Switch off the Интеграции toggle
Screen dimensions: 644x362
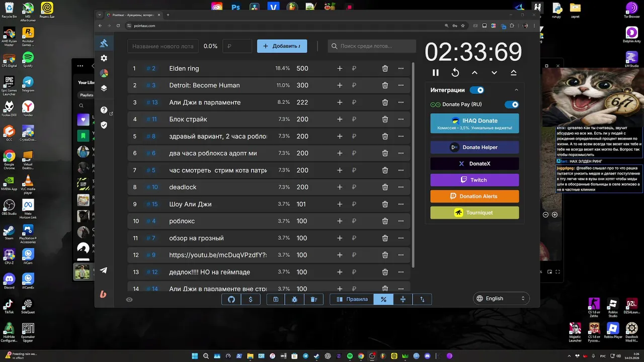click(477, 90)
